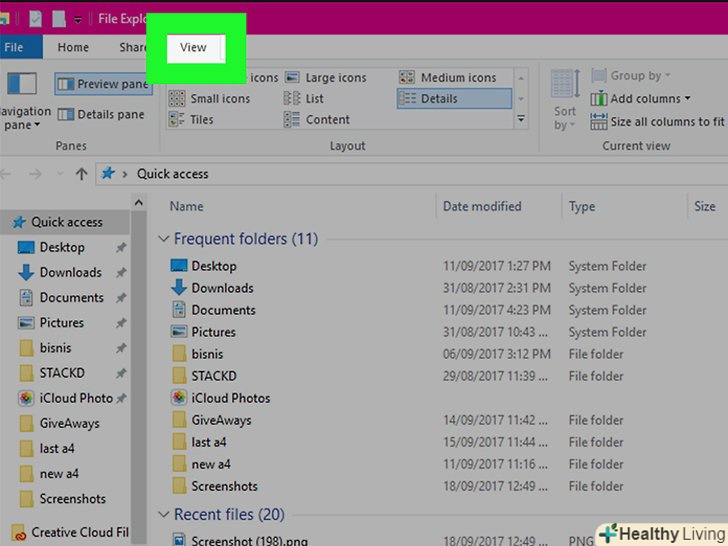The width and height of the screenshot is (728, 546).
Task: Switch to the Share ribbon tab
Action: tap(132, 47)
